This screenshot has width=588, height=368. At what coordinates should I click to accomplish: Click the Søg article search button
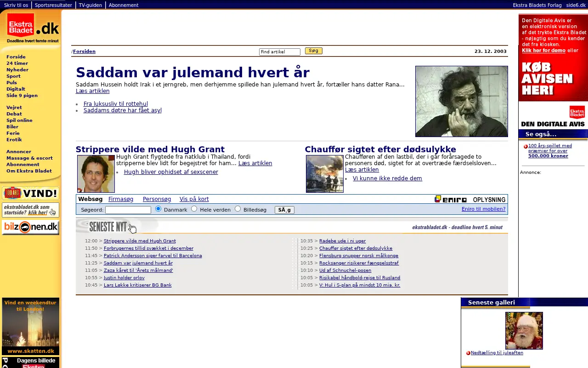[x=314, y=51]
